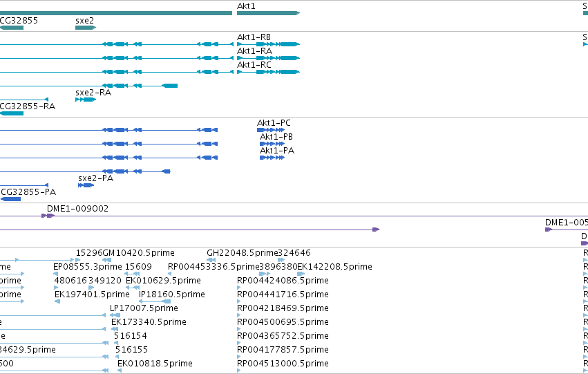
Task: Select the CG32855-PA protein label
Action: coord(28,192)
